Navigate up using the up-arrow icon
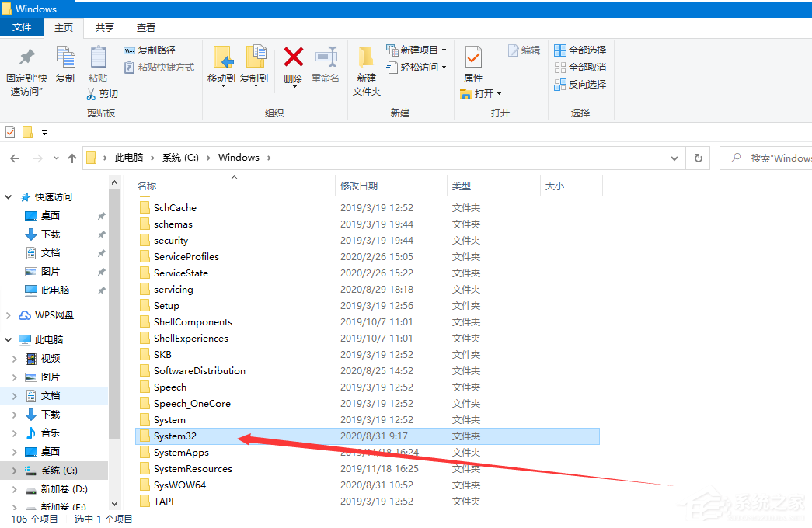The width and height of the screenshot is (812, 528). [x=72, y=158]
